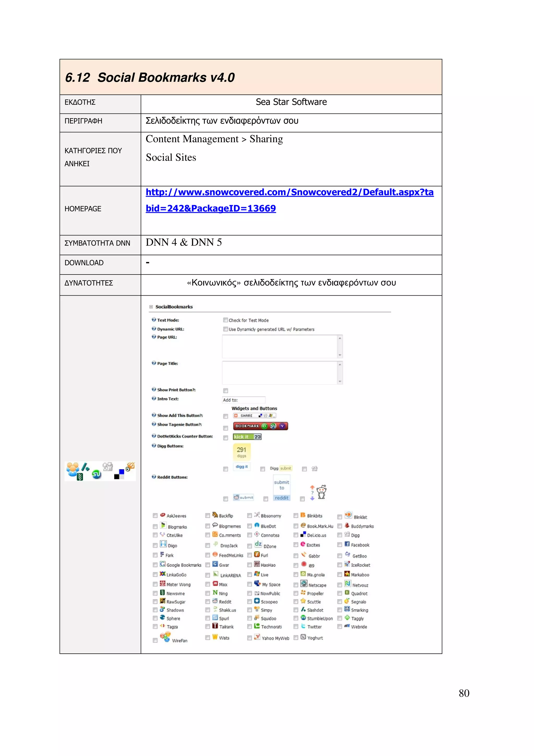Click the kick it counter button
This screenshot has height=756, width=534.
coord(247,437)
